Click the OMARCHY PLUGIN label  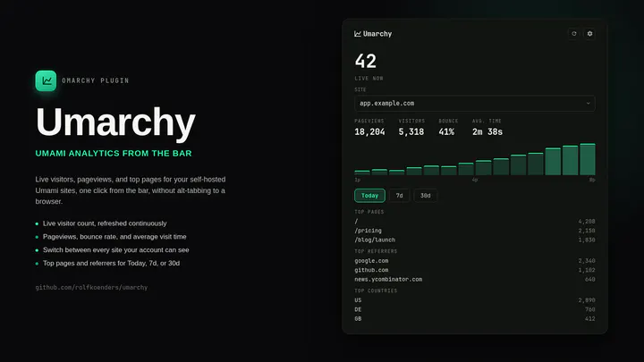(96, 80)
